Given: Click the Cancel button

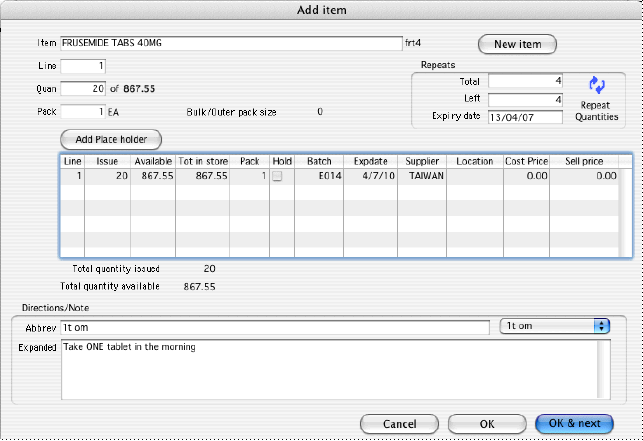Looking at the screenshot, I should pos(400,423).
